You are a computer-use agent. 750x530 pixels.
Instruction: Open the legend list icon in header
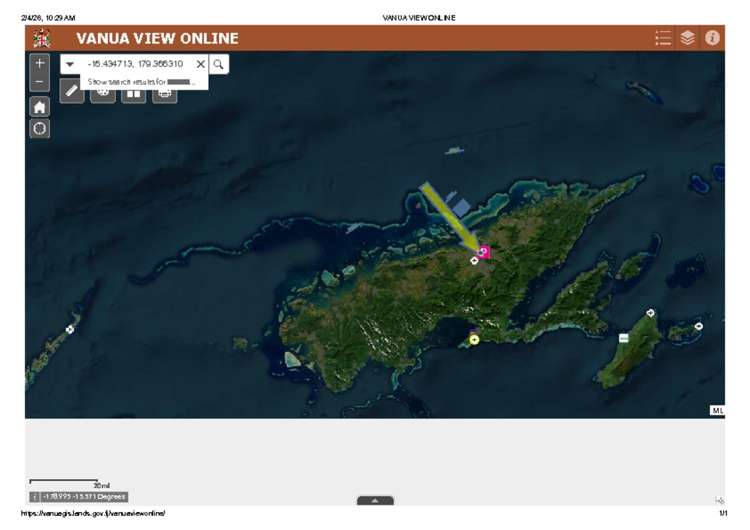[663, 38]
